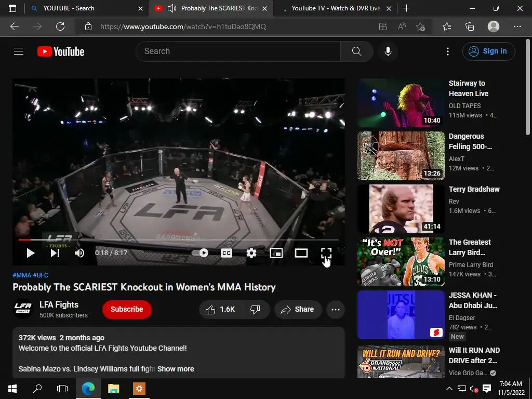Open Dangerous Felling video thumbnail

coord(401,156)
